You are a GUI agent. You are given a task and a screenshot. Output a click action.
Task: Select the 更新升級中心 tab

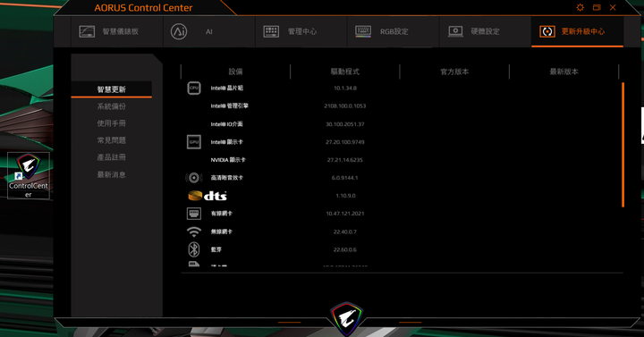(x=578, y=31)
